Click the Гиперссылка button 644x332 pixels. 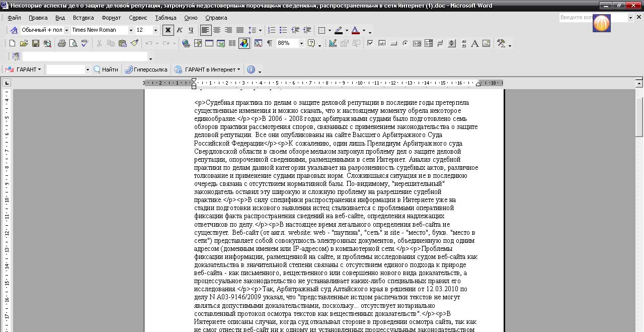click(146, 70)
